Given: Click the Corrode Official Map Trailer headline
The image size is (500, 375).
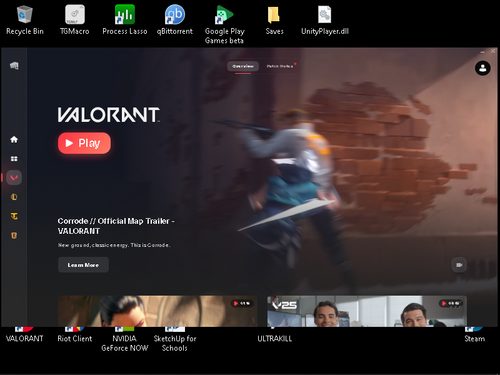Looking at the screenshot, I should point(116,226).
